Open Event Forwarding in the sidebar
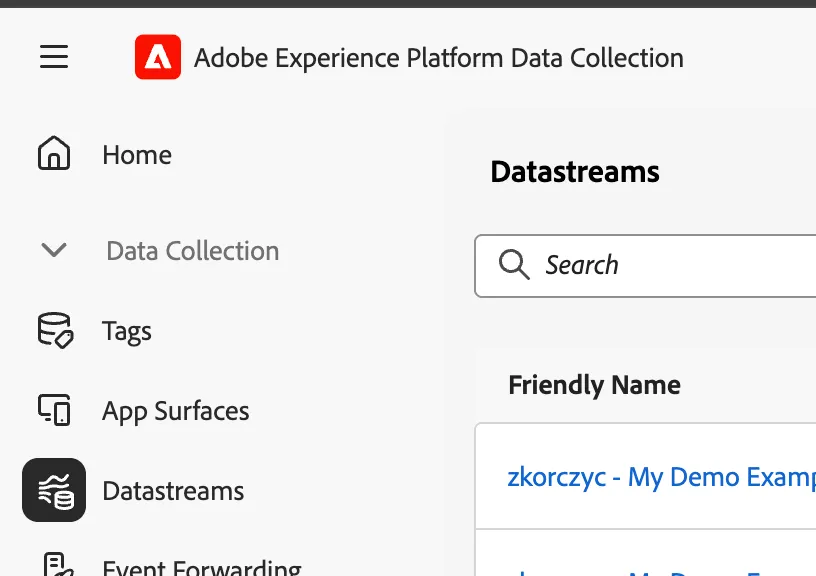 pos(202,567)
